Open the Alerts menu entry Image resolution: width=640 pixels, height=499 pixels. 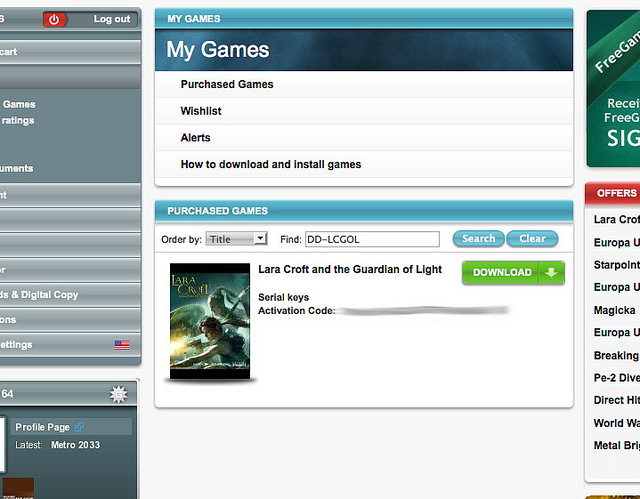[x=196, y=138]
